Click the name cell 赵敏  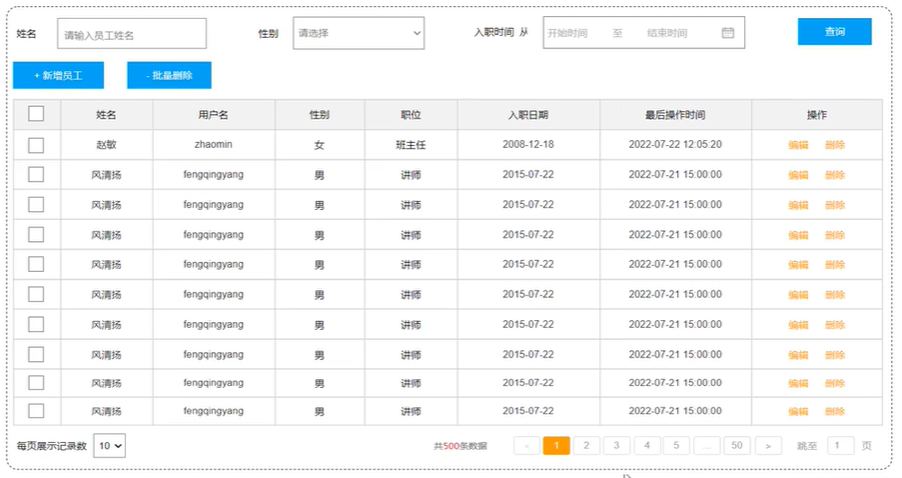[x=106, y=144]
